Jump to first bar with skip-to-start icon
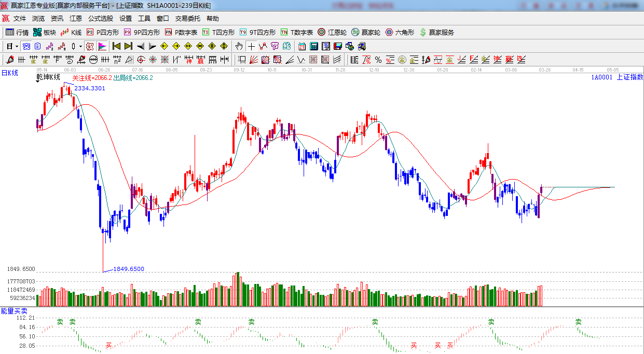This screenshot has width=644, height=354. point(116,46)
